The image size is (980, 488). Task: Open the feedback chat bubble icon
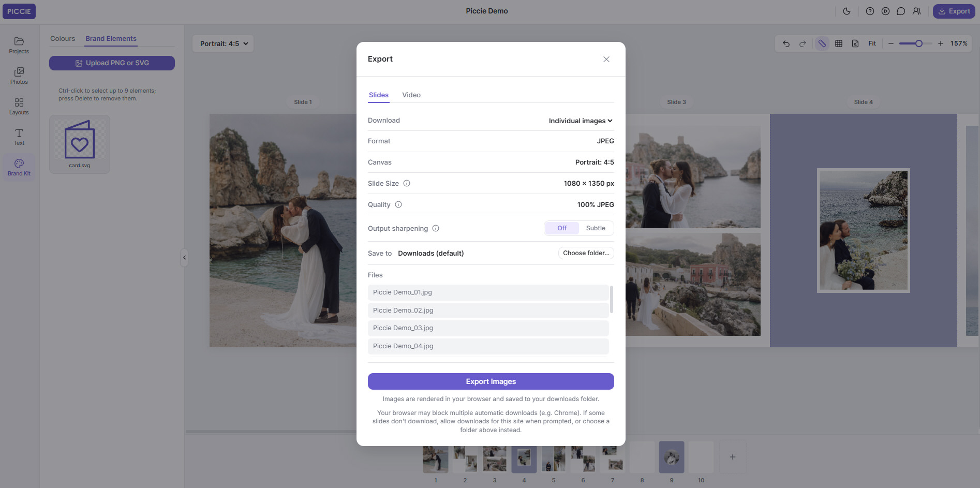[x=901, y=11]
